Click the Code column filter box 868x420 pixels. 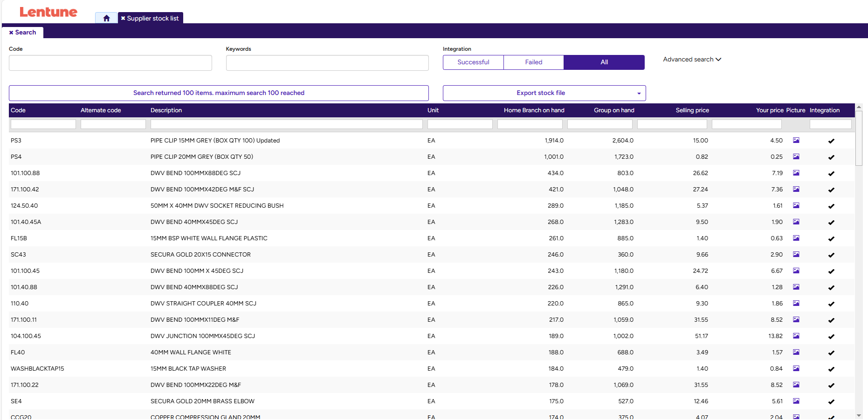click(43, 124)
